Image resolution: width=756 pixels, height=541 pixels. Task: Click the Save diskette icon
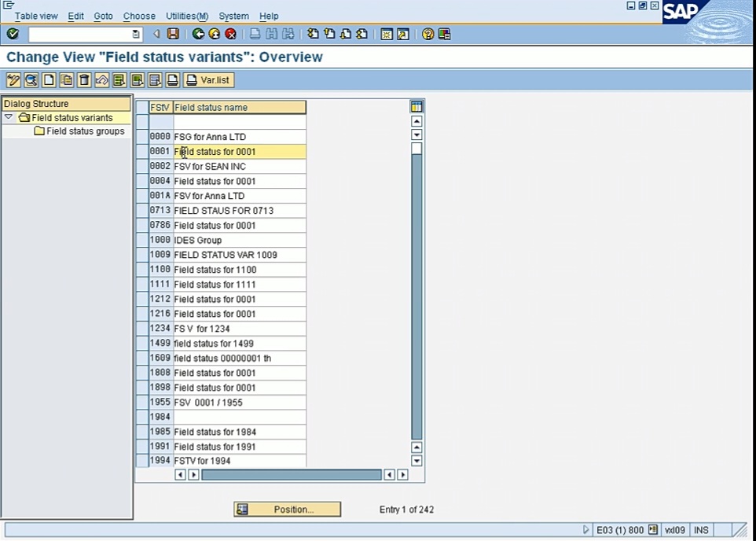point(173,34)
